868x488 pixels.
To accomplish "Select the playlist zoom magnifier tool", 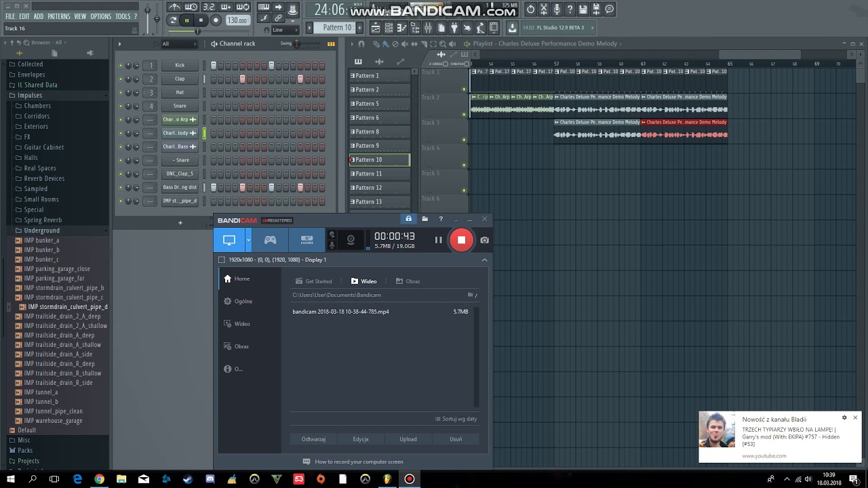I will tap(443, 44).
